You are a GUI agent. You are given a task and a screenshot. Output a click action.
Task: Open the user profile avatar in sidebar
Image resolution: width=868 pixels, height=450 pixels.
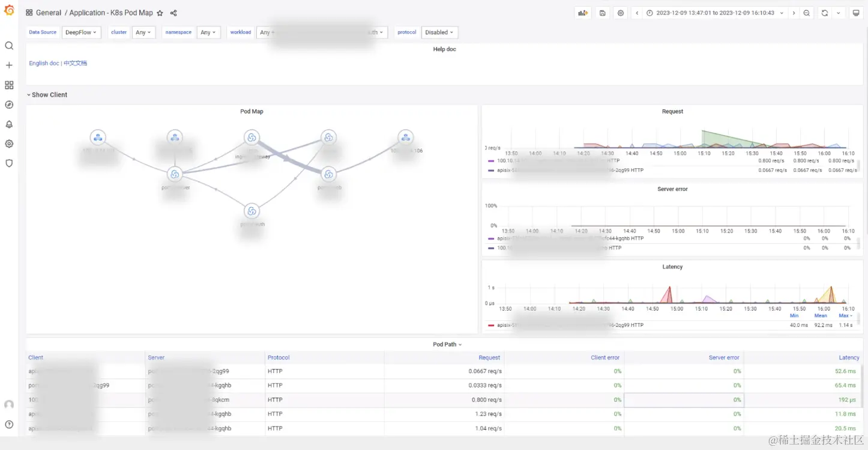click(9, 405)
